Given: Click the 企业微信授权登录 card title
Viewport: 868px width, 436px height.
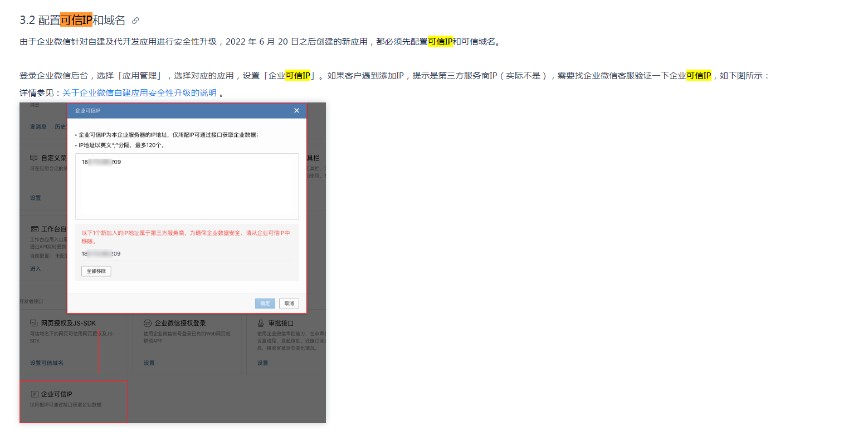Looking at the screenshot, I should [x=180, y=323].
